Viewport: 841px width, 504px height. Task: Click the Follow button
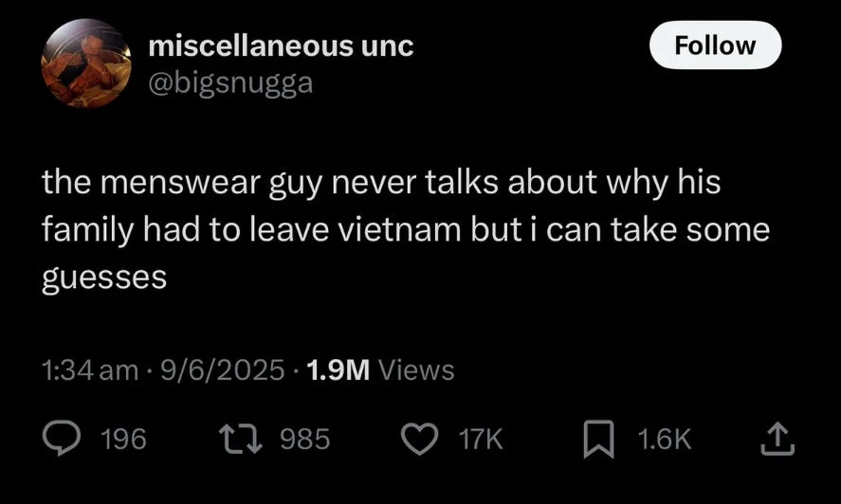coord(715,45)
